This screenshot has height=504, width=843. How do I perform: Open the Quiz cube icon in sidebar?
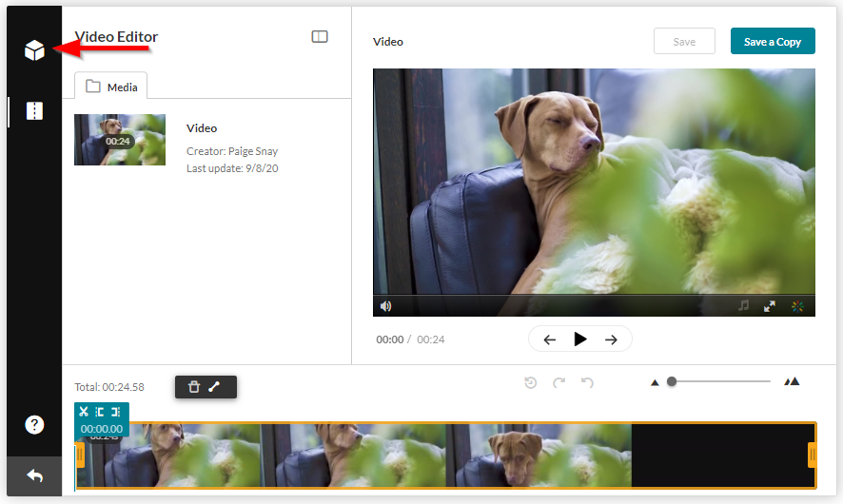34,51
